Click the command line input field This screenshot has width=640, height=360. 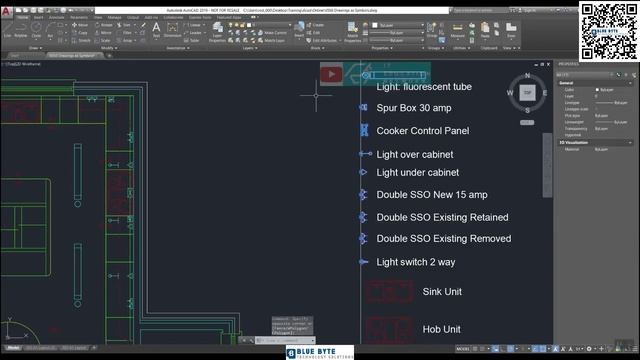tap(285, 340)
